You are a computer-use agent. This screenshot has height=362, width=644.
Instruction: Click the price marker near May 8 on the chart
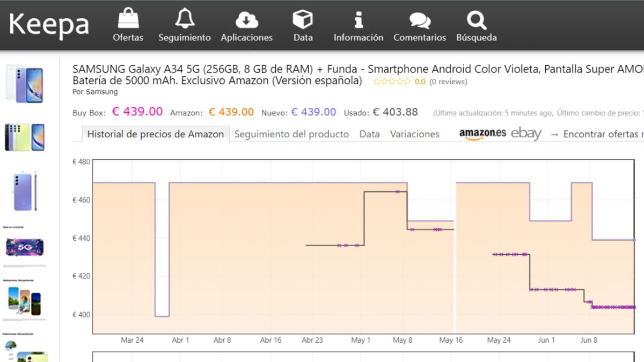click(398, 191)
